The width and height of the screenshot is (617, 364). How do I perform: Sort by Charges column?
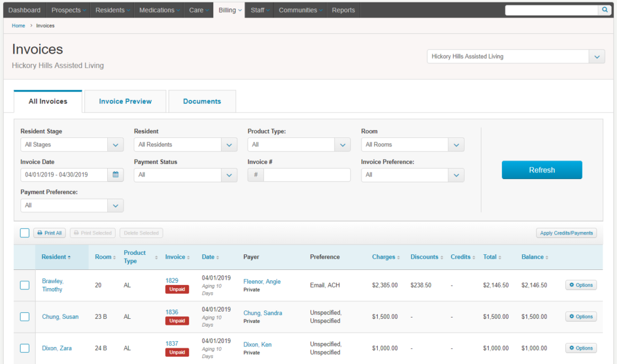[x=386, y=257]
